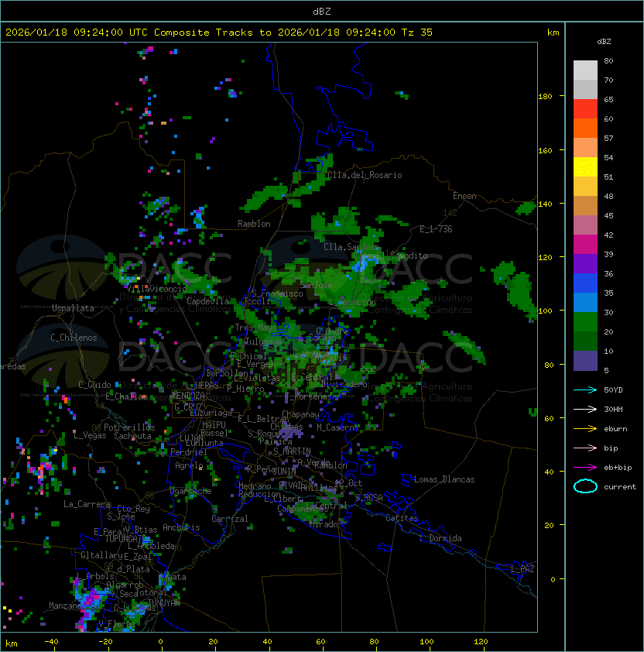This screenshot has width=644, height=652.
Task: Click the -40 horizontal axis tick label
Action: pos(51,642)
